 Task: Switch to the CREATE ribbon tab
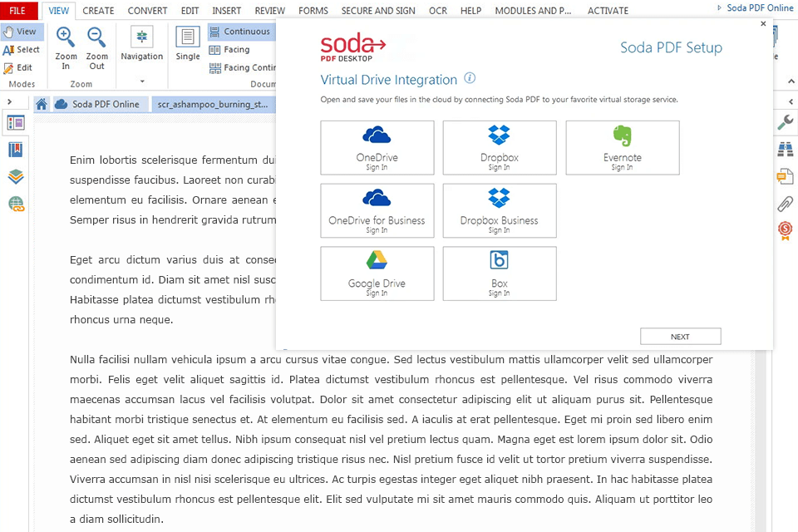pyautogui.click(x=98, y=11)
